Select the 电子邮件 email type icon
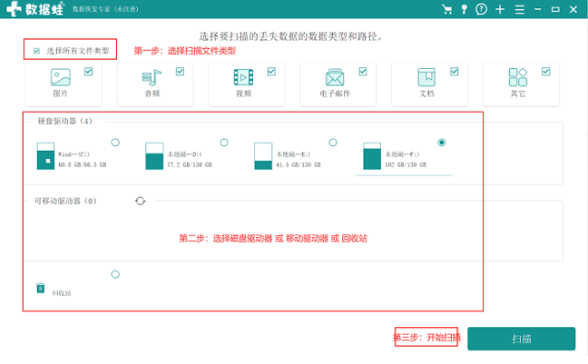588x364 pixels. tap(335, 77)
